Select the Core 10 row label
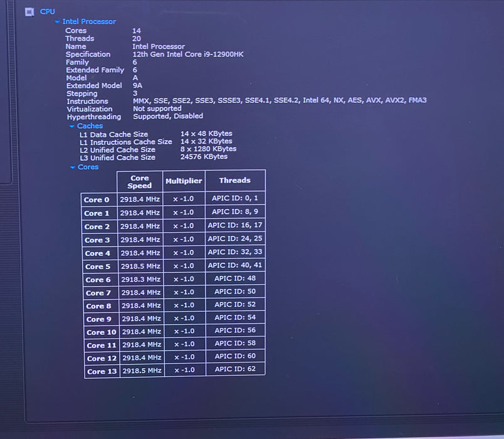The width and height of the screenshot is (504, 439). click(102, 332)
